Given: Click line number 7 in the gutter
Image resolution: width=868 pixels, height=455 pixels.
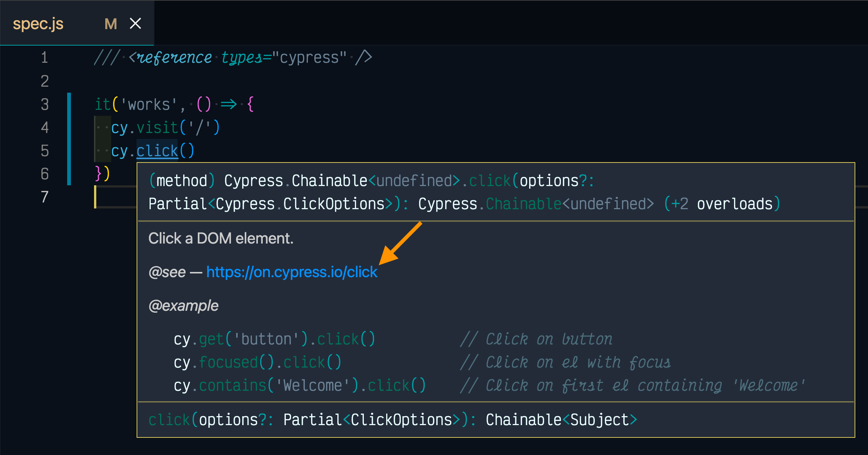Looking at the screenshot, I should pyautogui.click(x=44, y=197).
